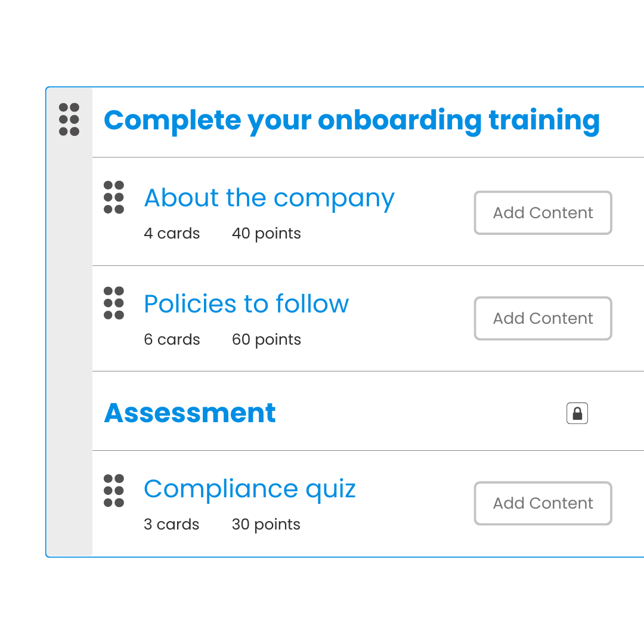Viewport: 644px width, 644px height.
Task: Add content to Policies to follow
Action: pyautogui.click(x=543, y=318)
